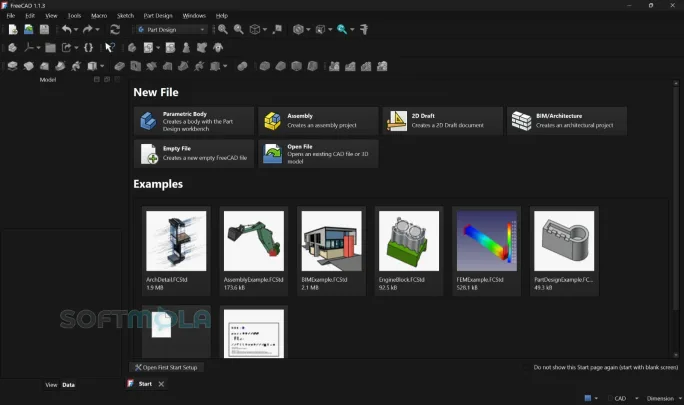The image size is (684, 405).
Task: Click the Save floppy disk icon
Action: click(x=44, y=29)
